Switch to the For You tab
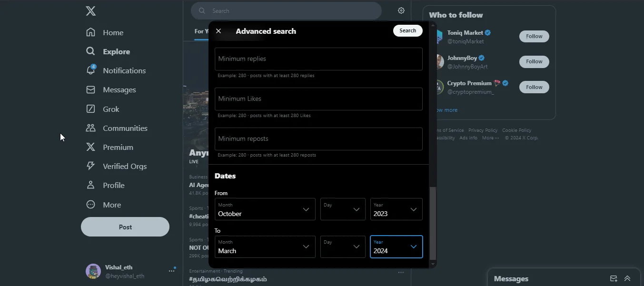This screenshot has width=644, height=286. coord(199,31)
